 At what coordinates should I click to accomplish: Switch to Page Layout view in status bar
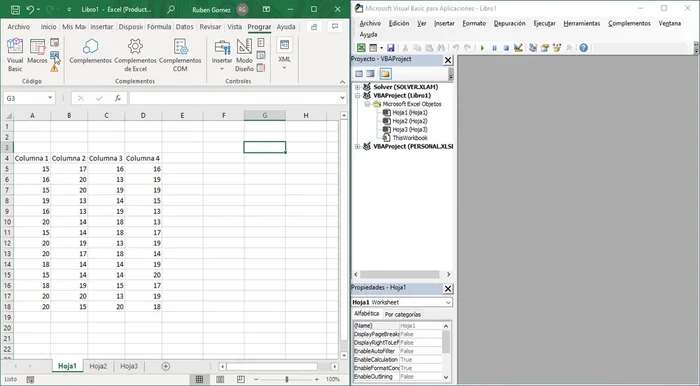click(220, 379)
